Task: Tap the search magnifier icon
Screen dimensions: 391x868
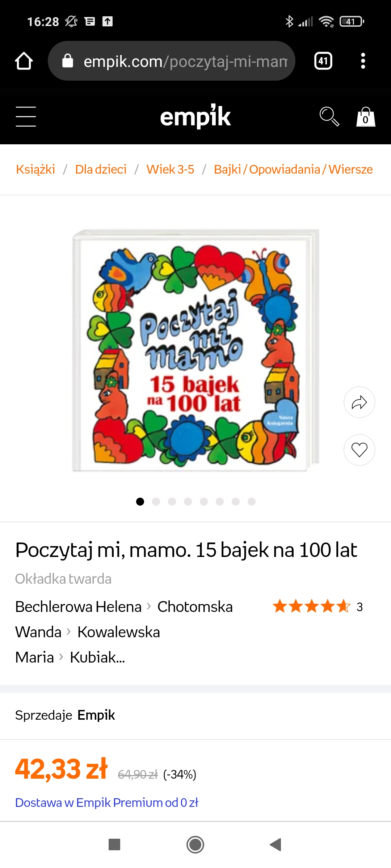Action: coord(329,116)
